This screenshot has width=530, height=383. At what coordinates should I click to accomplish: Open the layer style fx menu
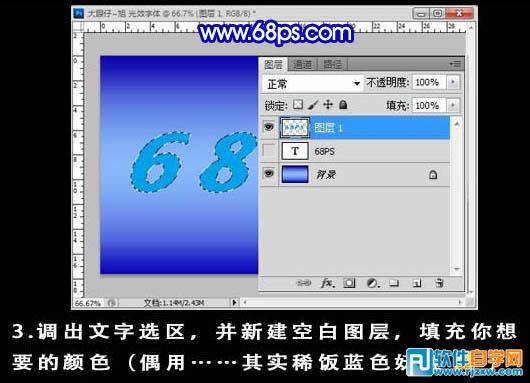tap(327, 283)
